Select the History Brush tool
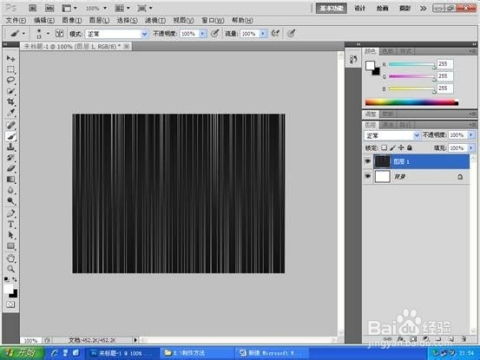The image size is (480, 360). [x=11, y=158]
